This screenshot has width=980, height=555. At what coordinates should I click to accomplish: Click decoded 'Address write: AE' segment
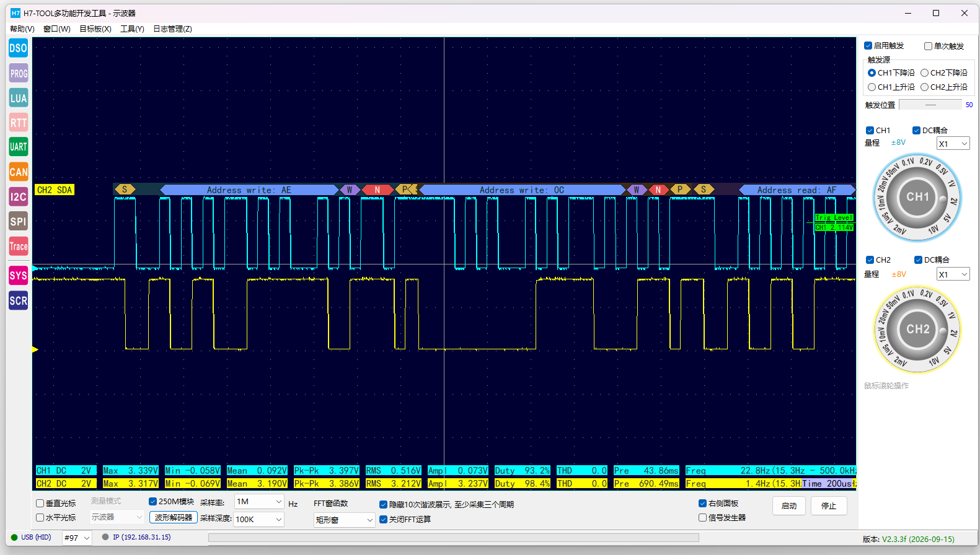pos(249,190)
